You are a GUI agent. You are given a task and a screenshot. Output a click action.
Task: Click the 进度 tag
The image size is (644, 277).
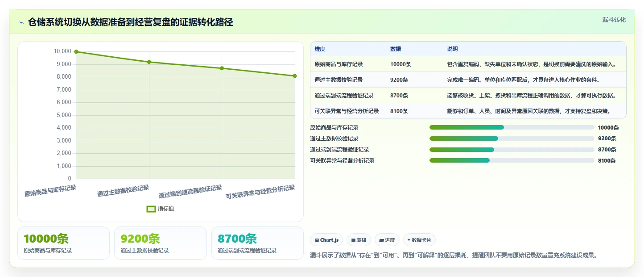tap(387, 240)
